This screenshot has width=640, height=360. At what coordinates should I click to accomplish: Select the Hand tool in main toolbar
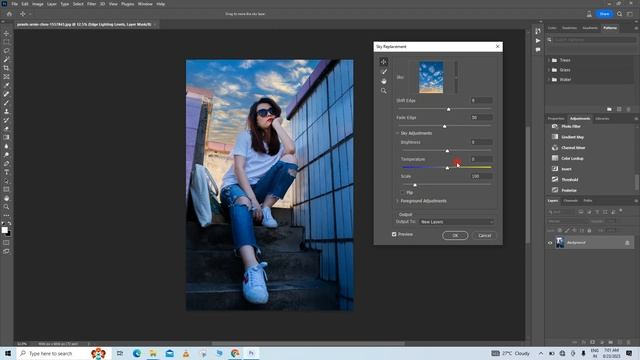6,198
